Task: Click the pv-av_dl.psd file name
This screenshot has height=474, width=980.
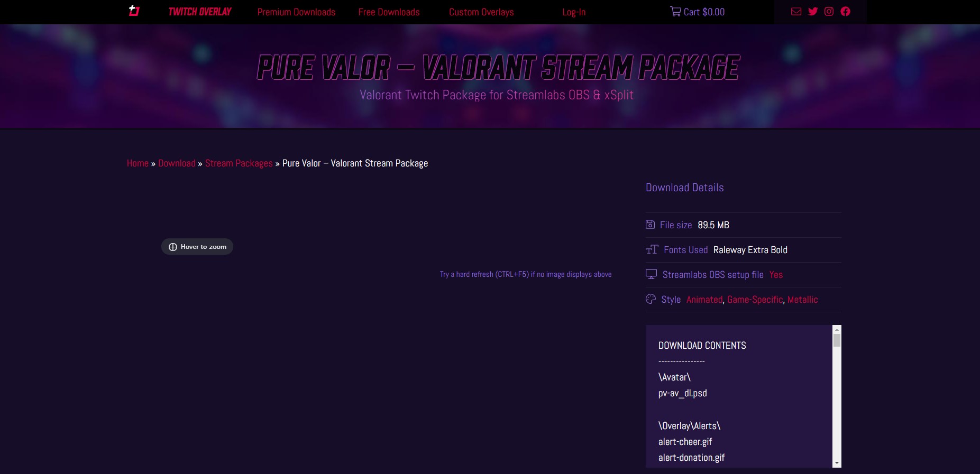Action: pos(682,393)
